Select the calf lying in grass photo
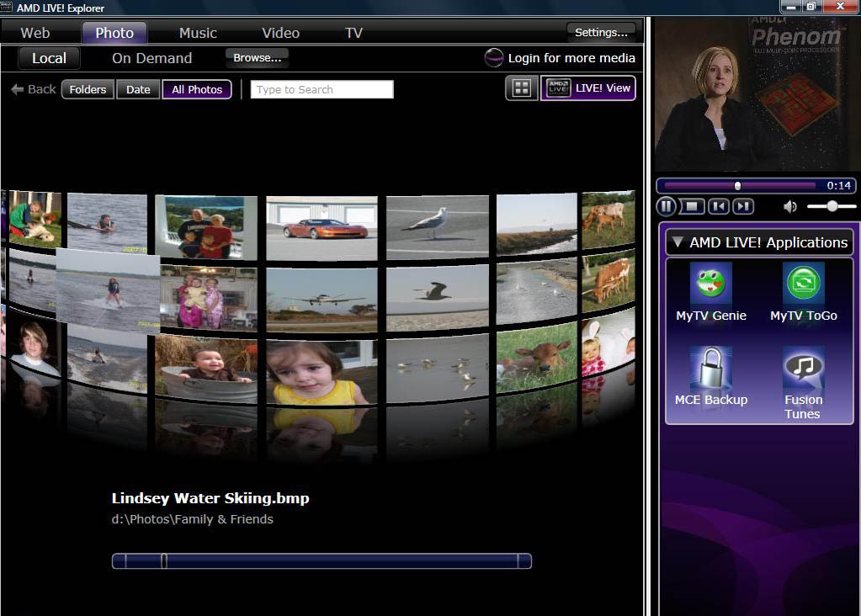This screenshot has width=861, height=616. coord(536,359)
